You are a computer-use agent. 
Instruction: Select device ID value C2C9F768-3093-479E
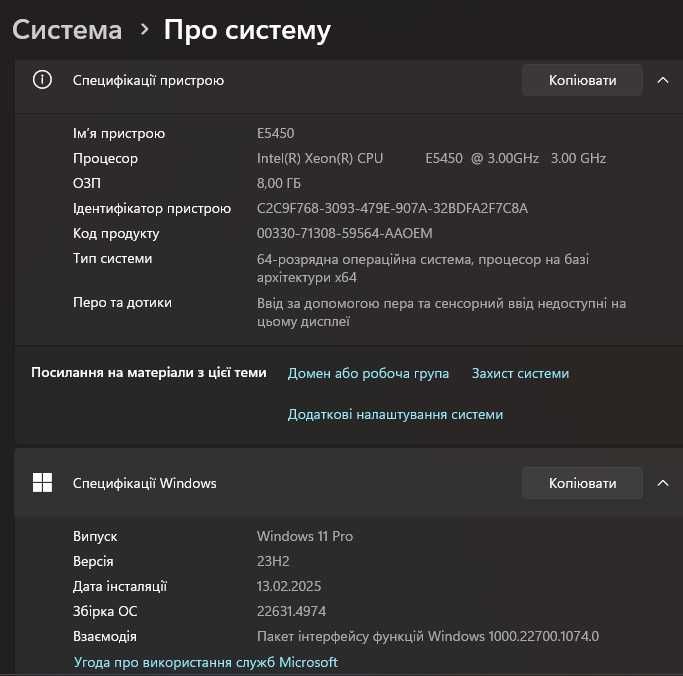coord(392,208)
